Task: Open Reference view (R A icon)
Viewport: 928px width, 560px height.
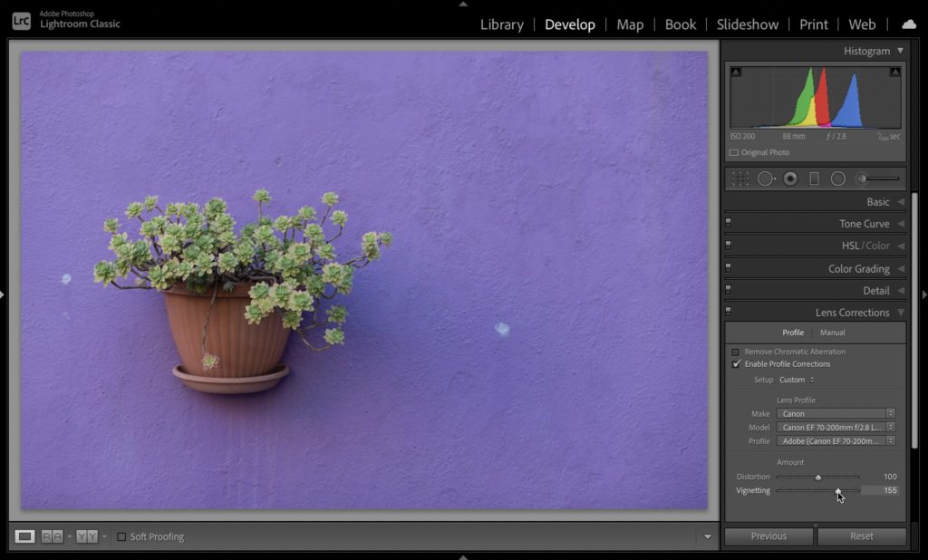Action: 52,536
